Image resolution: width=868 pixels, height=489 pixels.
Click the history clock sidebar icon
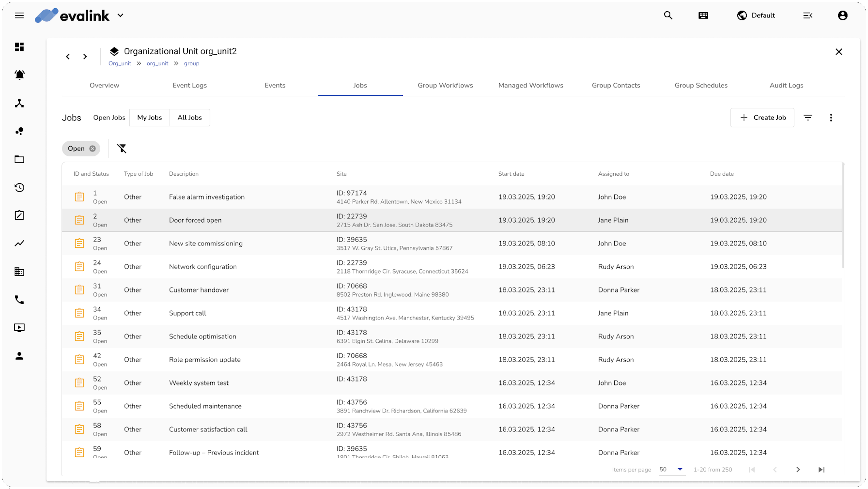pos(19,188)
